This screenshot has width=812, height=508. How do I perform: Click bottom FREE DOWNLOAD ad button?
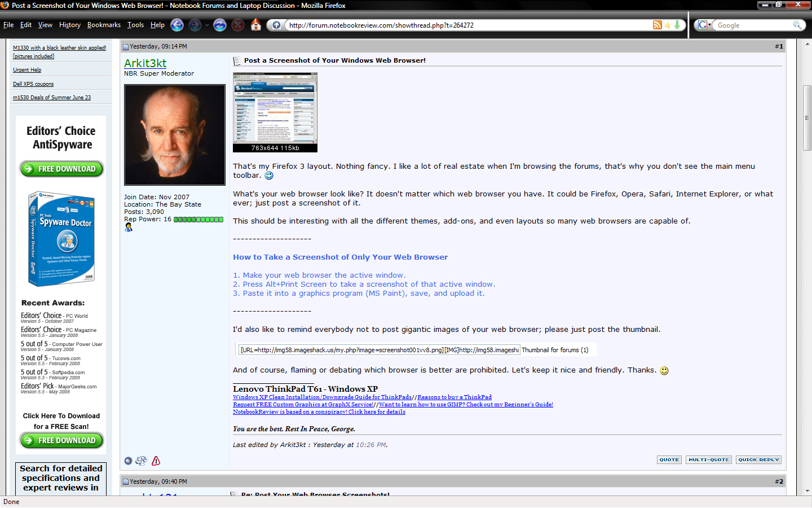click(x=61, y=440)
